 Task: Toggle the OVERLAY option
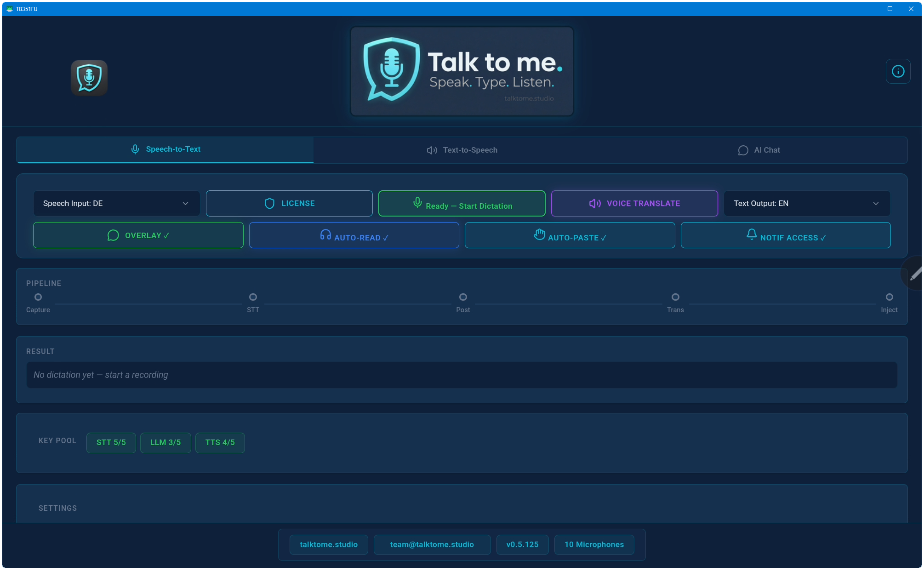(x=138, y=235)
